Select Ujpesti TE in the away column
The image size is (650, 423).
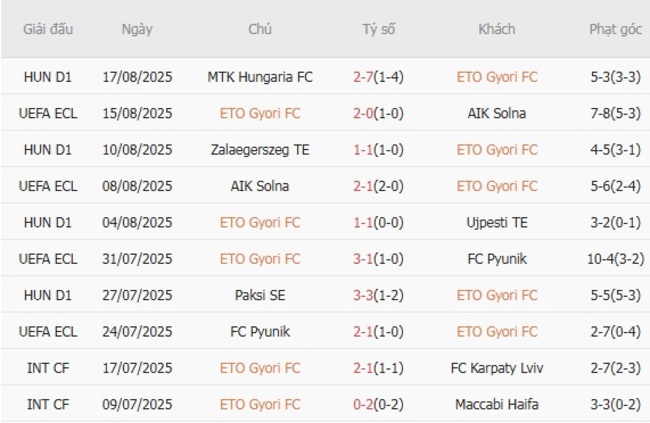[x=497, y=222]
